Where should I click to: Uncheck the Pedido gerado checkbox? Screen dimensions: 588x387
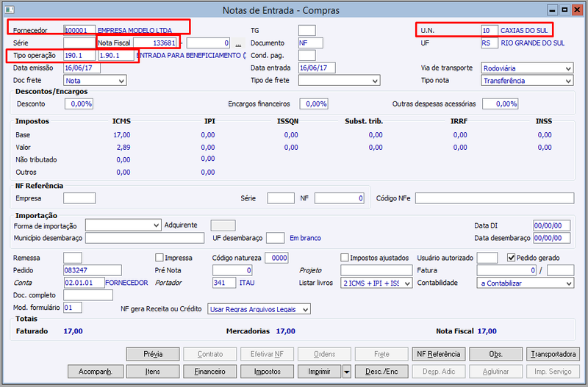click(x=511, y=258)
